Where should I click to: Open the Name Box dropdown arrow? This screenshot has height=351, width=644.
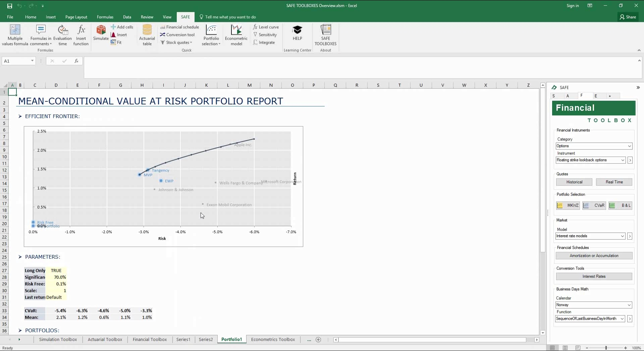click(x=32, y=61)
